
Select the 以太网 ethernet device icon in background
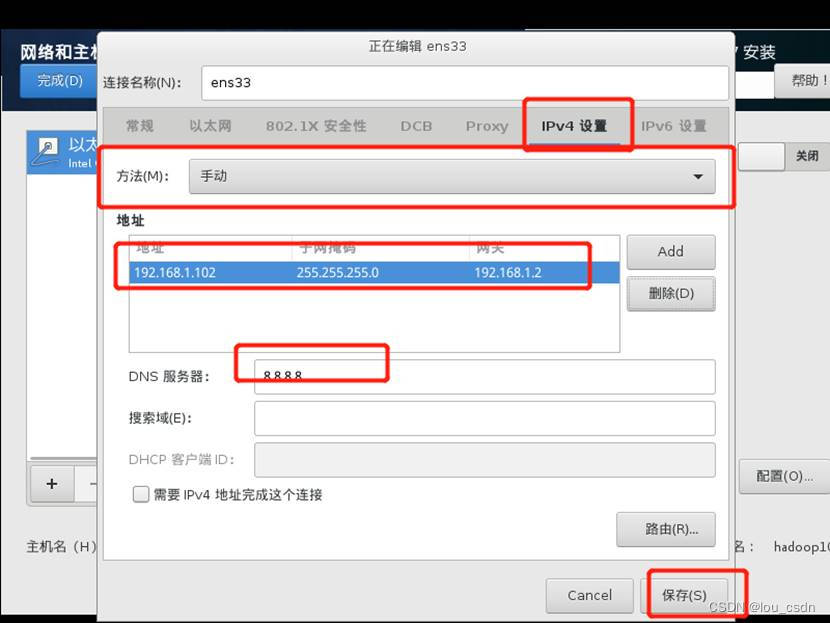point(46,151)
